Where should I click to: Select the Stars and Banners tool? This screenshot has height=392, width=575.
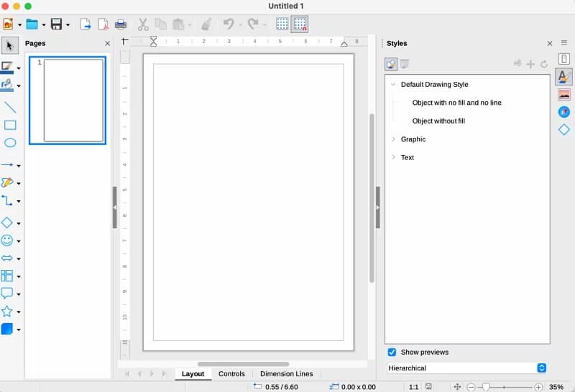[7, 312]
